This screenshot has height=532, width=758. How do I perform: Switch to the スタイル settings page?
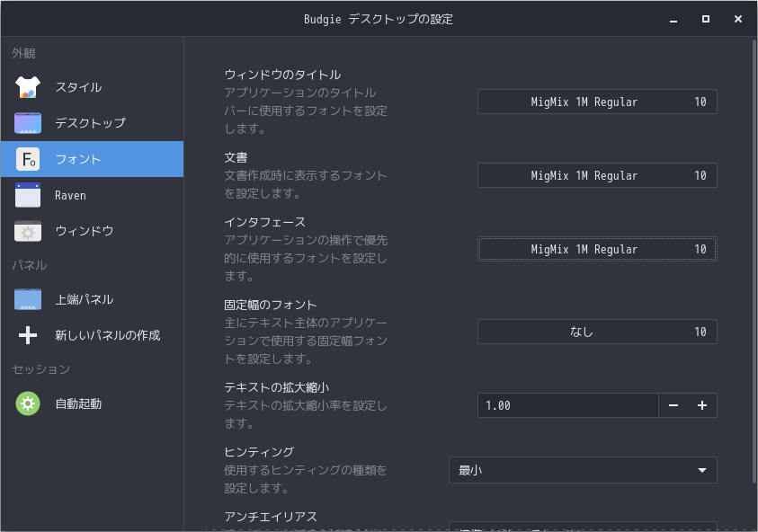pos(78,87)
